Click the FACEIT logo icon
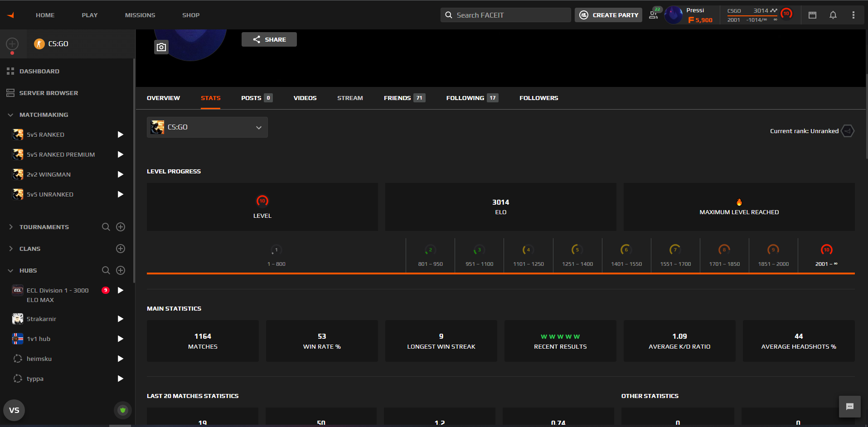The height and width of the screenshot is (427, 868). click(x=10, y=15)
